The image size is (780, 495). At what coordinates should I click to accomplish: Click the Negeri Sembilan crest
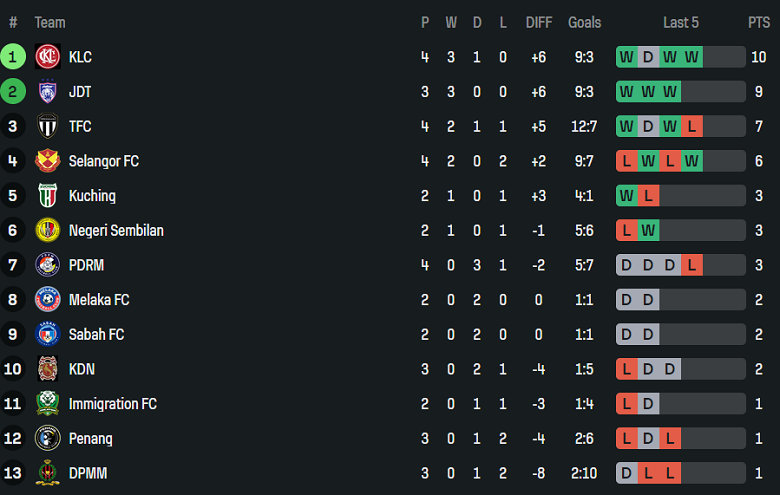[x=48, y=230]
